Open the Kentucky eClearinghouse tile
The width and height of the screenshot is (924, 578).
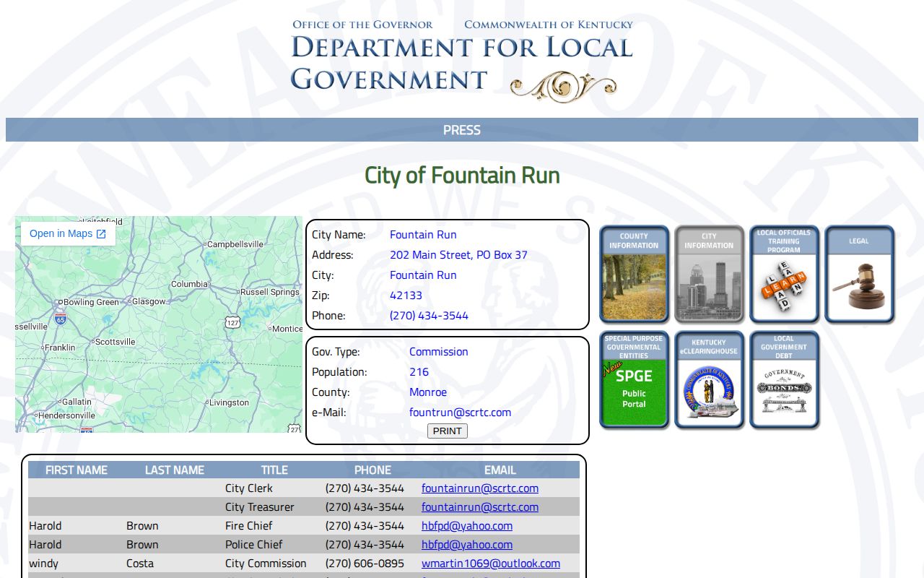[x=709, y=380]
